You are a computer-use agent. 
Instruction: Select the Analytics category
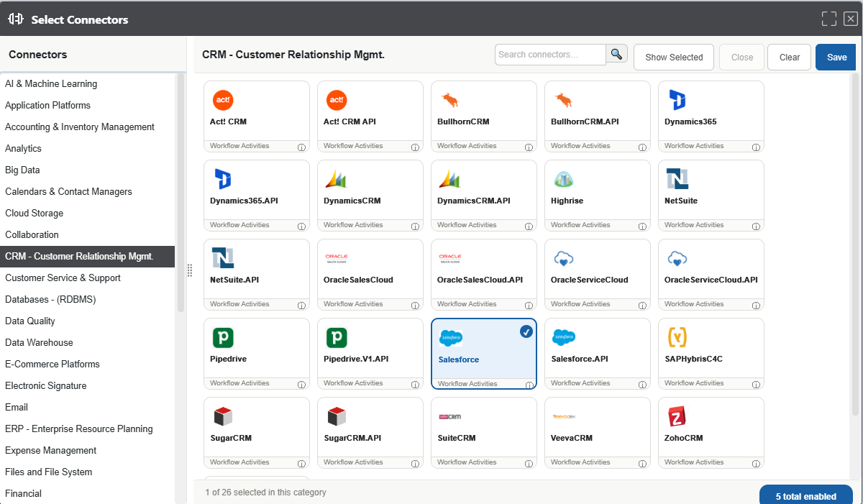click(88, 149)
